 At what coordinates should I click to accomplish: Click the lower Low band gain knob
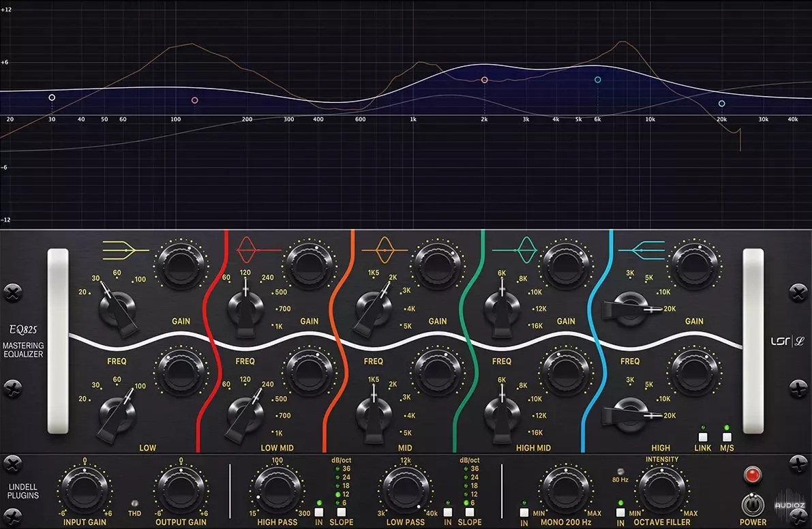(181, 373)
